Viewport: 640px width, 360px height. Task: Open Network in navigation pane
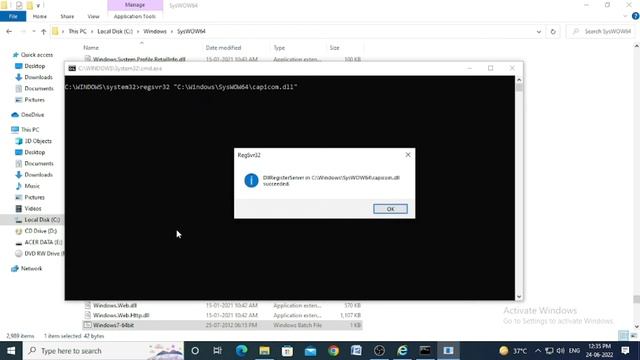coord(31,269)
